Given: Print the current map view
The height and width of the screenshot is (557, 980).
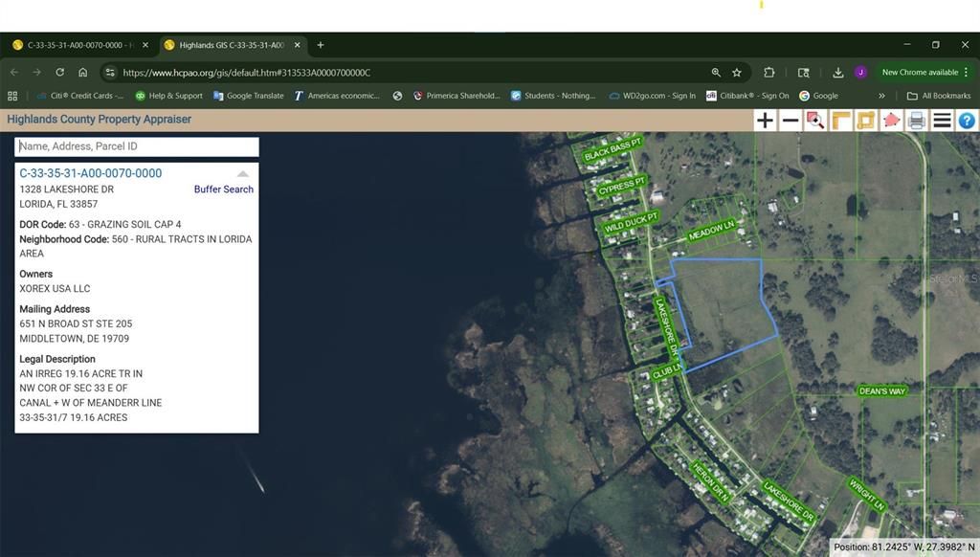Looking at the screenshot, I should point(916,120).
